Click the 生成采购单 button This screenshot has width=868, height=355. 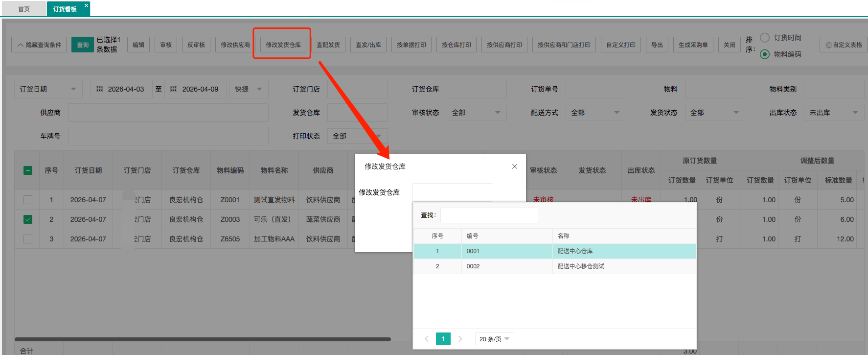(x=693, y=45)
